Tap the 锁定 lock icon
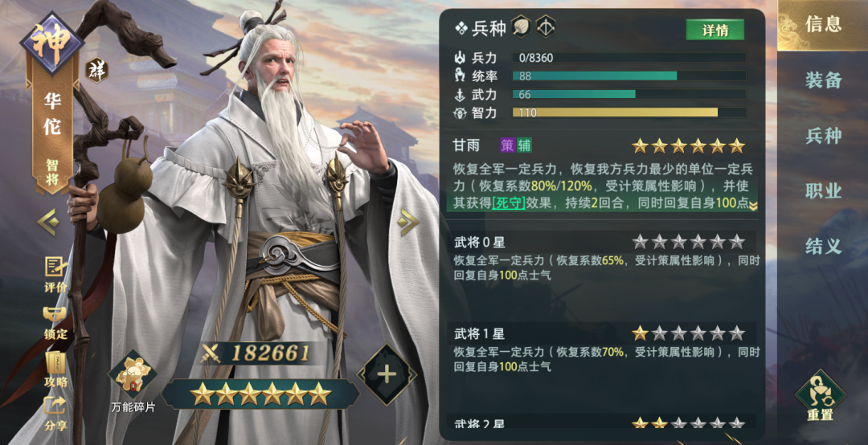868x445 pixels. coord(55,323)
